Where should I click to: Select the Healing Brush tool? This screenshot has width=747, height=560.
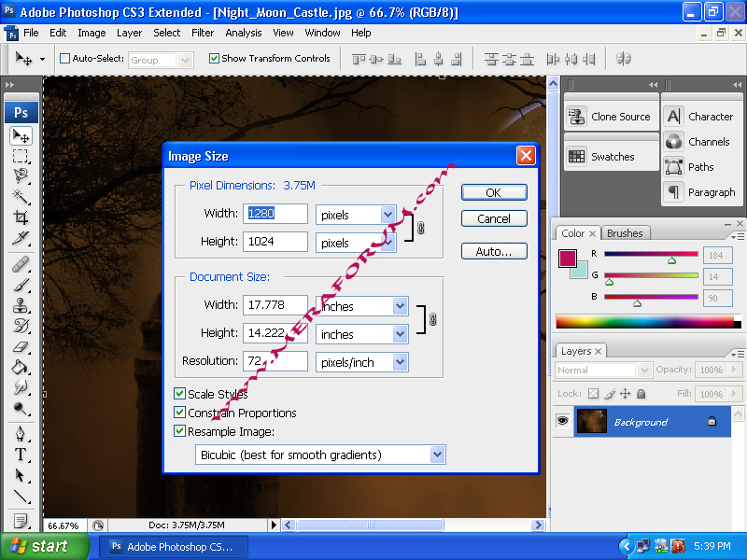[21, 264]
